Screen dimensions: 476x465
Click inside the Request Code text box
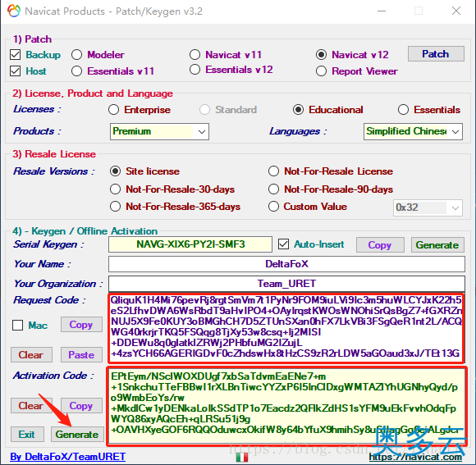(x=286, y=328)
